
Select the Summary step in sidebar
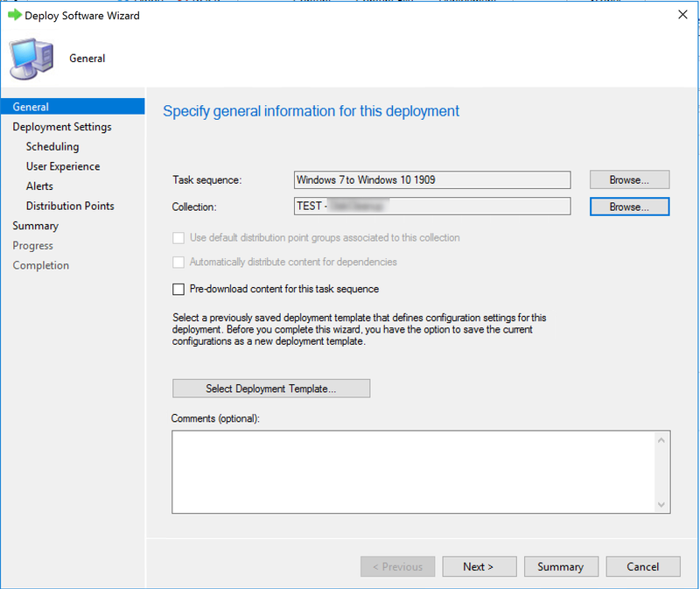coord(35,226)
